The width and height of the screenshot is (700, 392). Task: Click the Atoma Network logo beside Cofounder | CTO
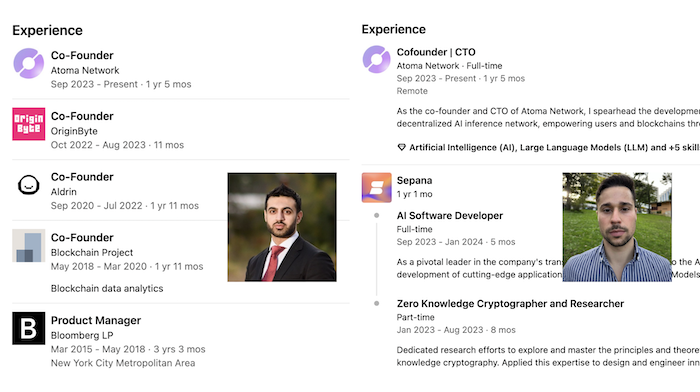coord(376,59)
